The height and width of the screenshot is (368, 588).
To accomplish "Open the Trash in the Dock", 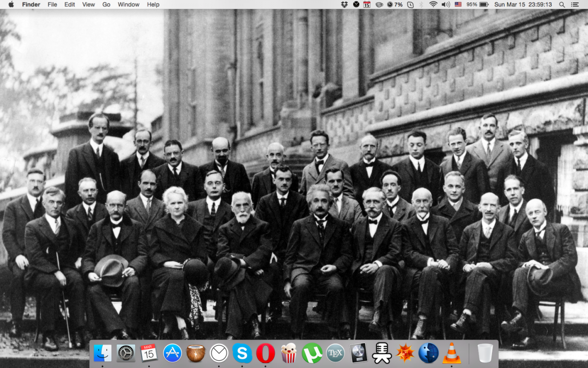I will 485,353.
